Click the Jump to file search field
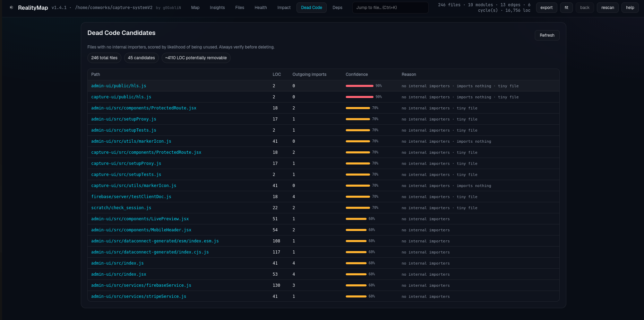 pyautogui.click(x=390, y=8)
